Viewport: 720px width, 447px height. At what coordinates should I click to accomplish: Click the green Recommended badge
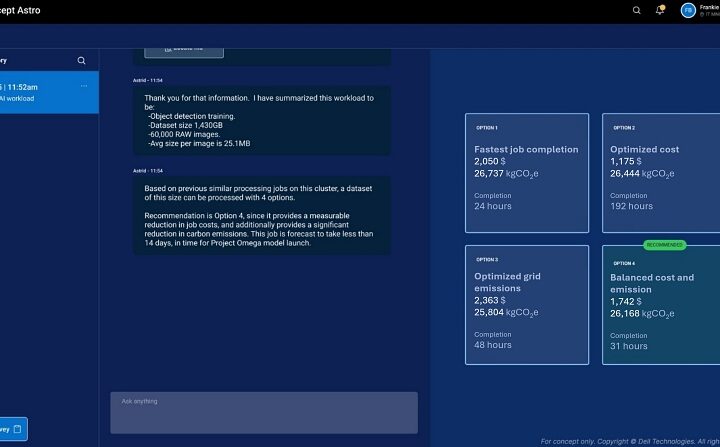point(664,245)
